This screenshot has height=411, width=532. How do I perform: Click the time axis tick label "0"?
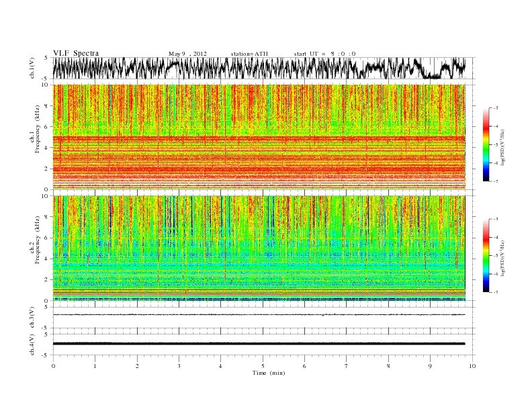tap(53, 366)
